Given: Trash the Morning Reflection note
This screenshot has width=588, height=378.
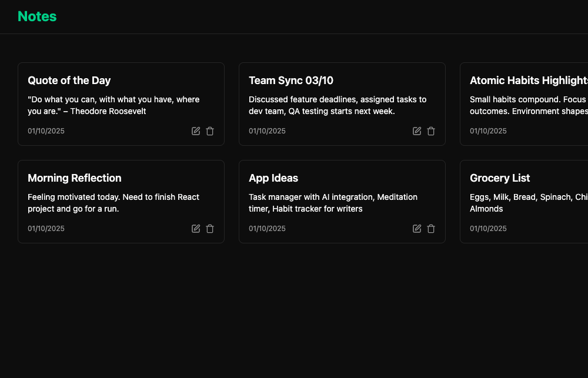Looking at the screenshot, I should tap(210, 229).
